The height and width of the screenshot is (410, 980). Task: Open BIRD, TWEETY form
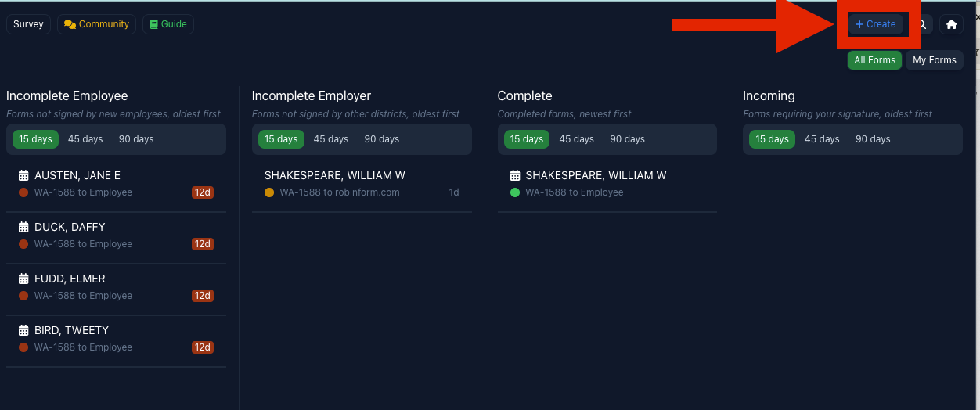[x=116, y=339]
